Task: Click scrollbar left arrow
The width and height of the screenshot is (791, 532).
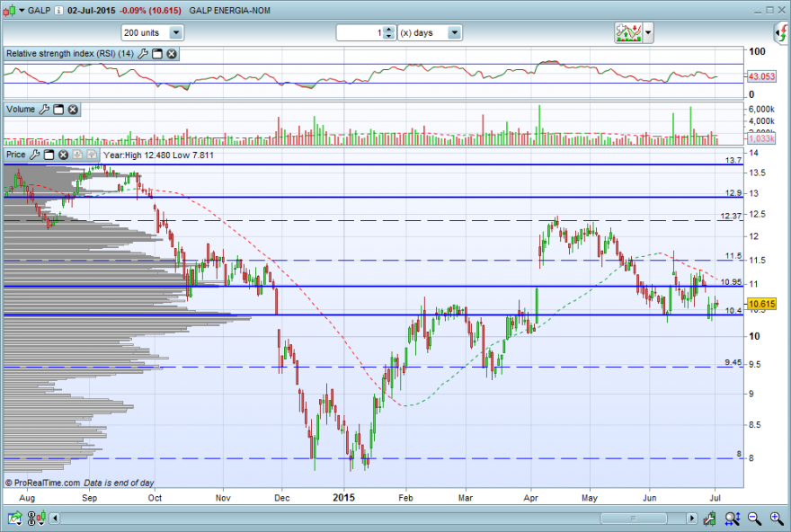Action: point(55,518)
